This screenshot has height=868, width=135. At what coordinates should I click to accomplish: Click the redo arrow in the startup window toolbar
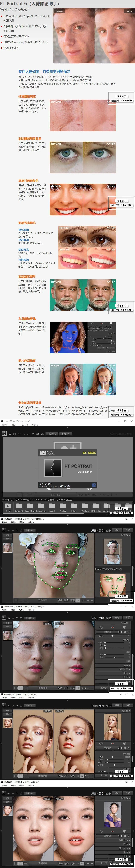pyautogui.click(x=28, y=434)
